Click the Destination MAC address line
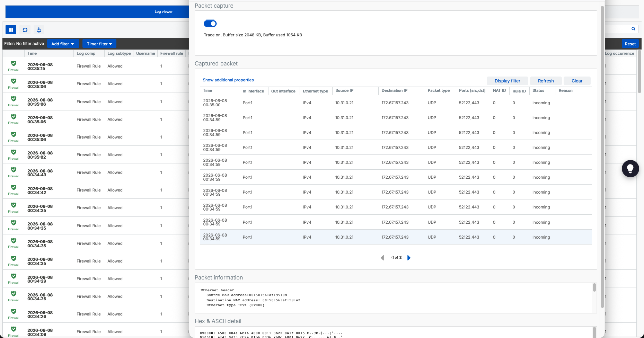644x338 pixels. [x=253, y=300]
